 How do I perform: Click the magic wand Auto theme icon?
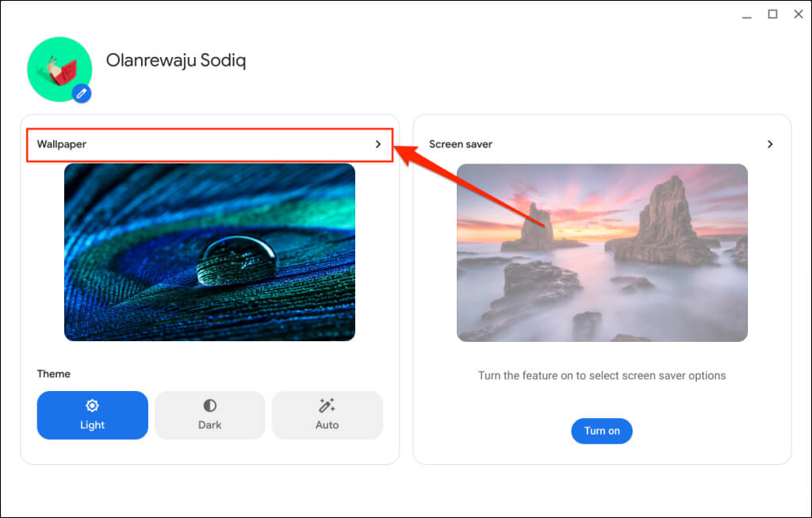point(327,406)
